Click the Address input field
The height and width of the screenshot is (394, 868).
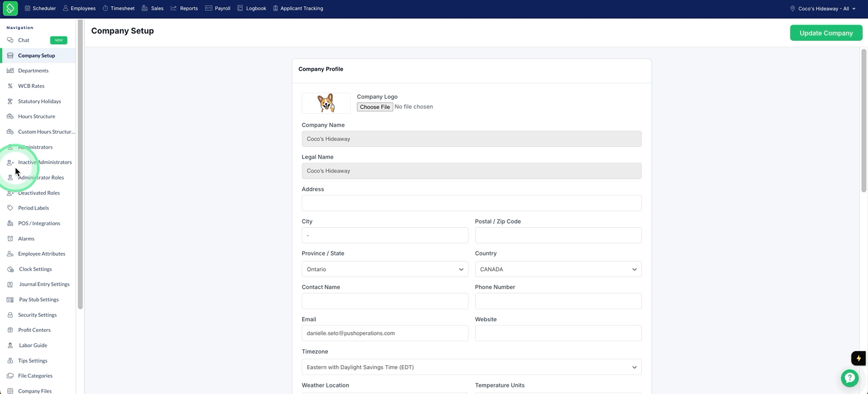coord(471,203)
